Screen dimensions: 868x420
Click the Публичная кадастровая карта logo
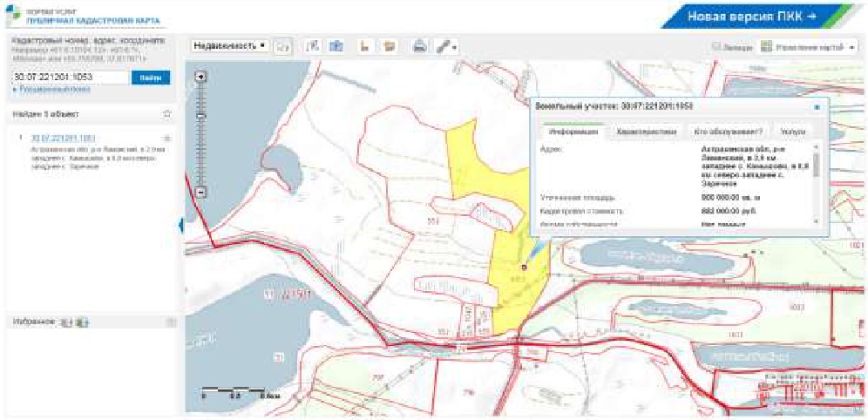click(x=85, y=17)
